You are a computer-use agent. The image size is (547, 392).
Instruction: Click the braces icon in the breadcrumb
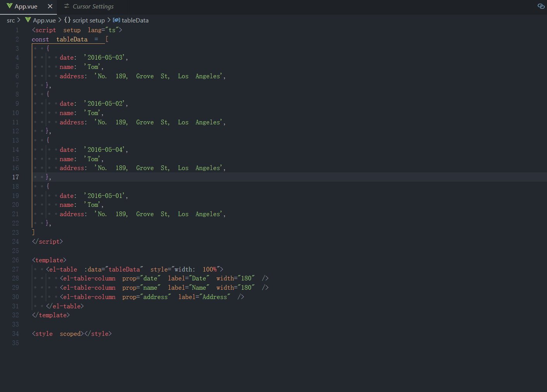[x=67, y=20]
